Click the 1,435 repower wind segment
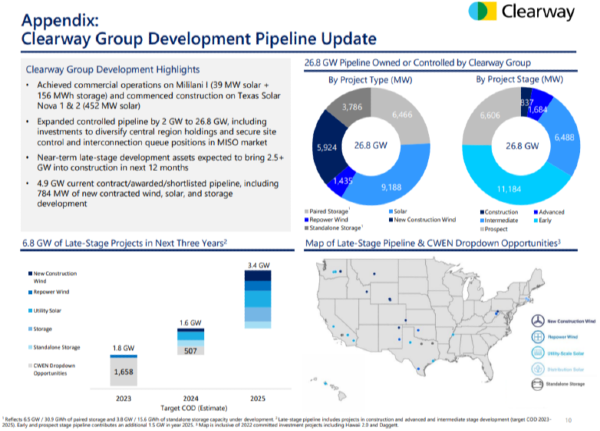600x431 pixels. pyautogui.click(x=342, y=181)
